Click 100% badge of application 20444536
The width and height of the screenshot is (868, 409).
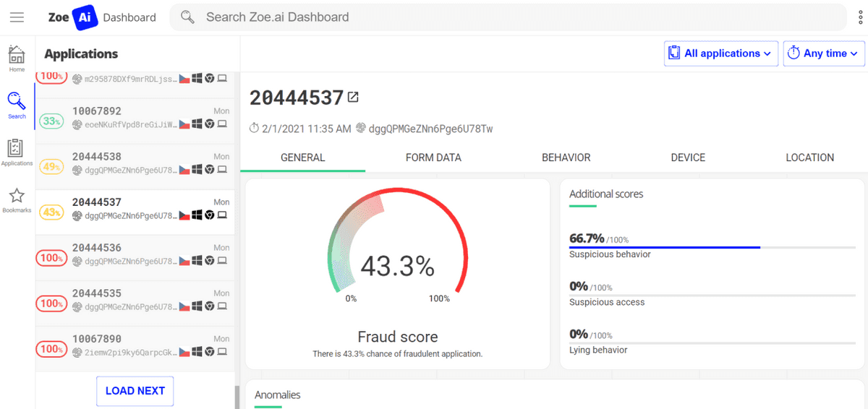tap(51, 258)
